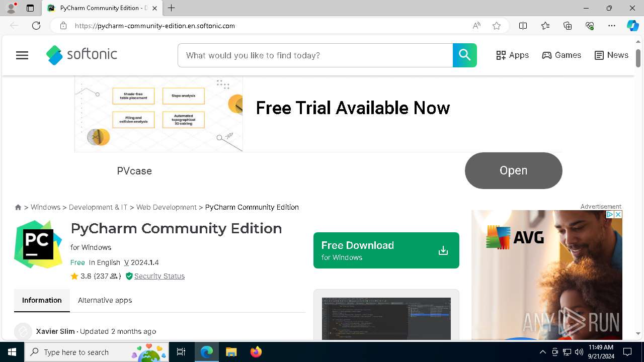Image resolution: width=644 pixels, height=362 pixels.
Task: Click the browser back arrow
Action: click(14, 26)
